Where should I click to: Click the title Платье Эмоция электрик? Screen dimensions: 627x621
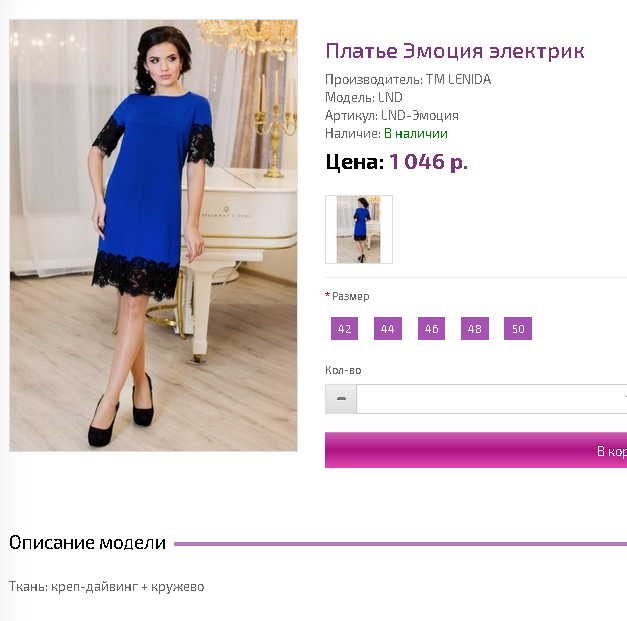[x=455, y=51]
